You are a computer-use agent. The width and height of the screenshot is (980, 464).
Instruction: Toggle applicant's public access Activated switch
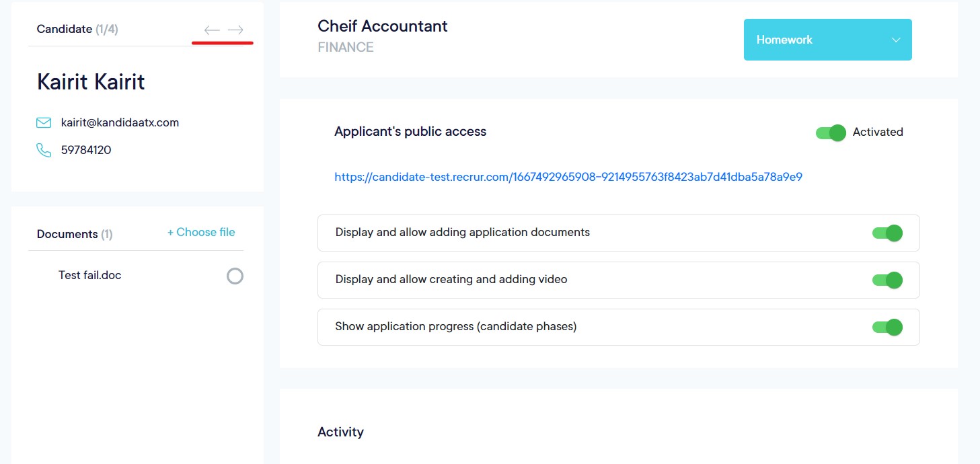[831, 132]
